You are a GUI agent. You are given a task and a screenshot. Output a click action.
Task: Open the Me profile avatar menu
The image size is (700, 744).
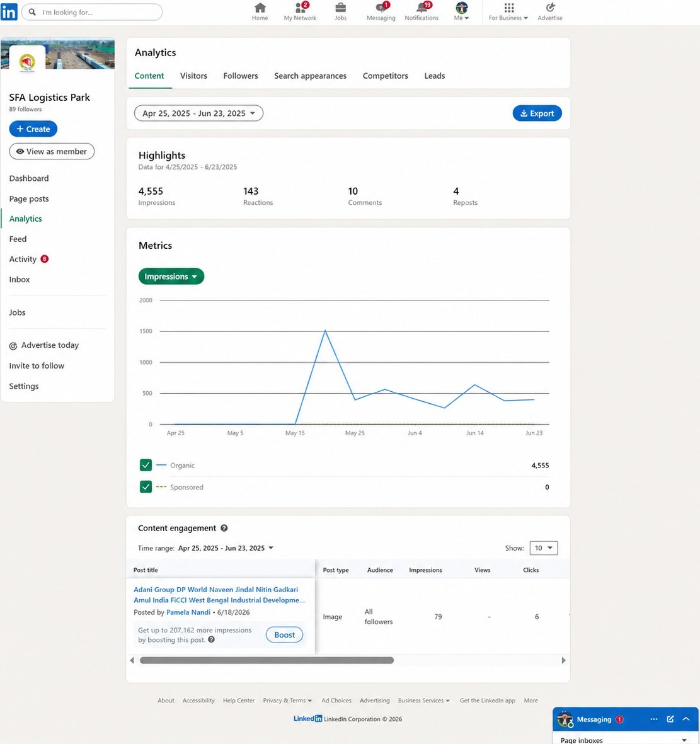461,12
